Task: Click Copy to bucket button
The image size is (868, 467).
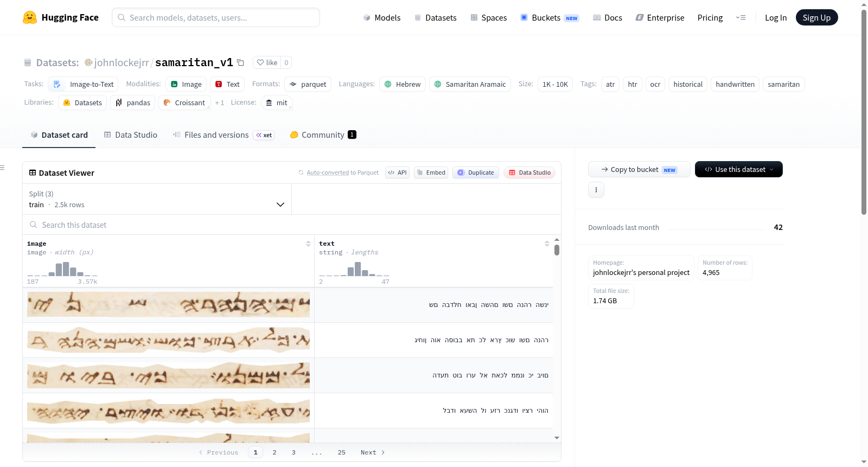Action: (x=639, y=169)
